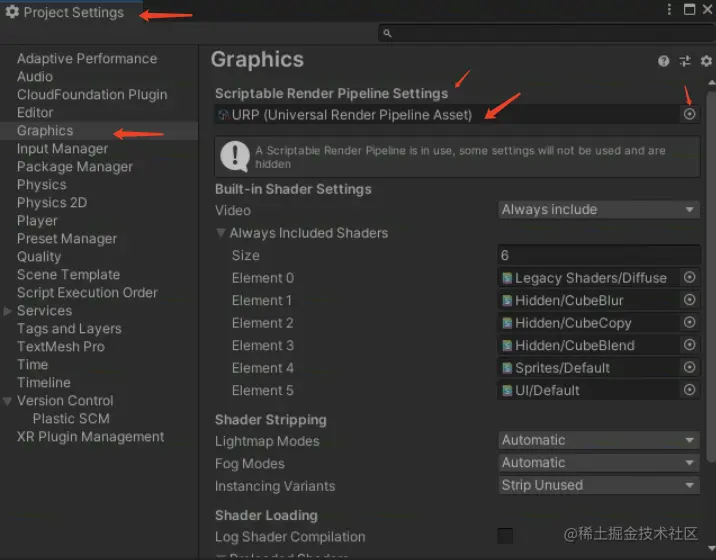716x560 pixels.
Task: Open Package Manager settings
Action: coord(75,167)
